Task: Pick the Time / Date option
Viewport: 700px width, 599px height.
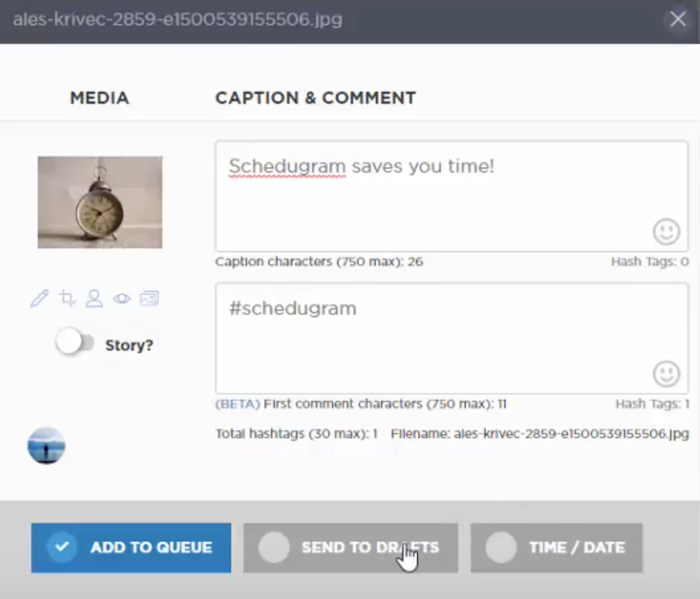Action: [x=556, y=548]
